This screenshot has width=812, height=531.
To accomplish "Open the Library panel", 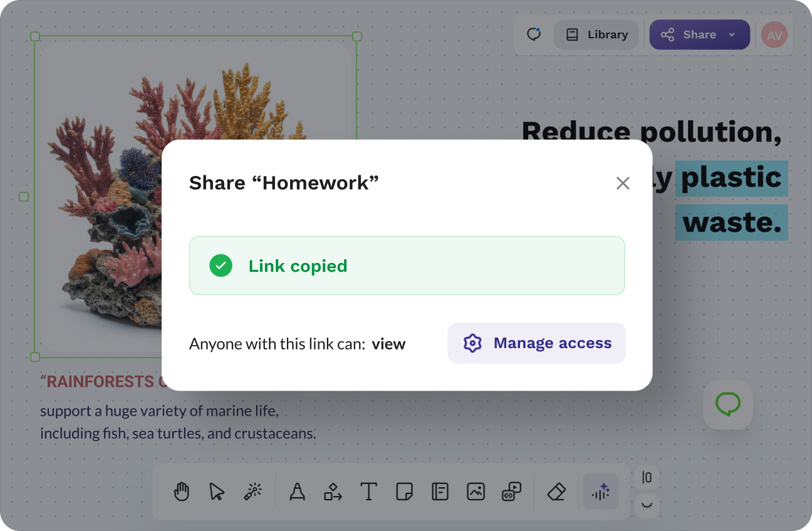I will coord(596,35).
